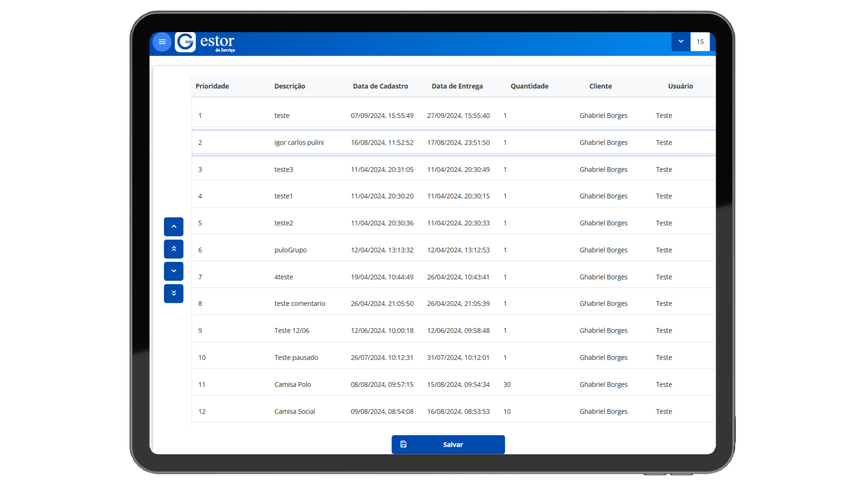Click cadastro date 16/08/2024, 11:52:52
Image resolution: width=868 pixels, height=488 pixels.
point(382,143)
